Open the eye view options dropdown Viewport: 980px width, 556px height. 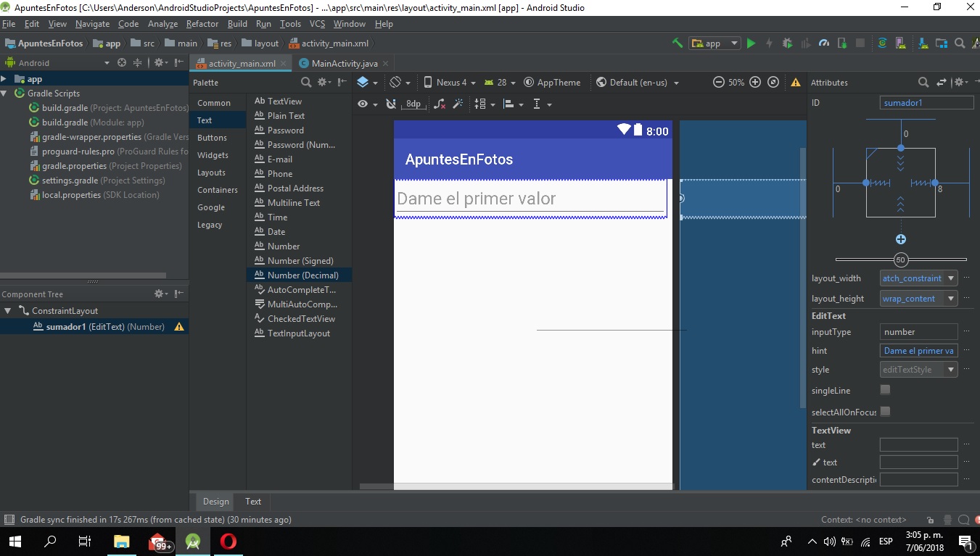tap(368, 104)
